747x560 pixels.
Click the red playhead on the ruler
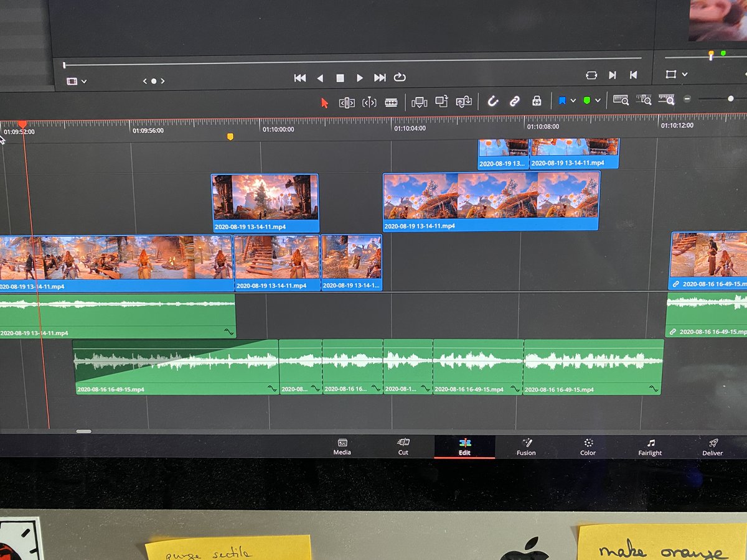pyautogui.click(x=22, y=124)
